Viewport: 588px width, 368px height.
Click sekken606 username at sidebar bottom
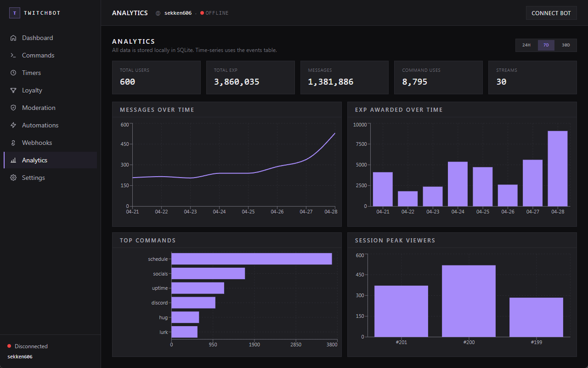click(x=20, y=356)
